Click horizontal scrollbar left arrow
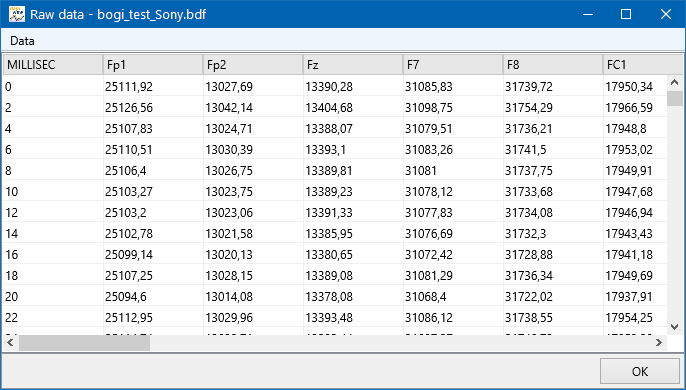The width and height of the screenshot is (686, 390). pos(10,343)
